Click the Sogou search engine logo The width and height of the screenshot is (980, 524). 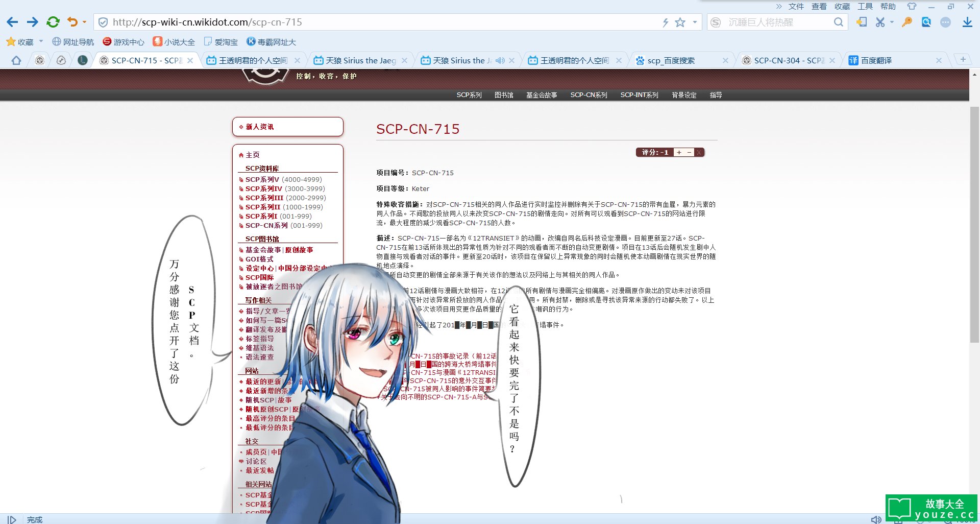pos(716,22)
